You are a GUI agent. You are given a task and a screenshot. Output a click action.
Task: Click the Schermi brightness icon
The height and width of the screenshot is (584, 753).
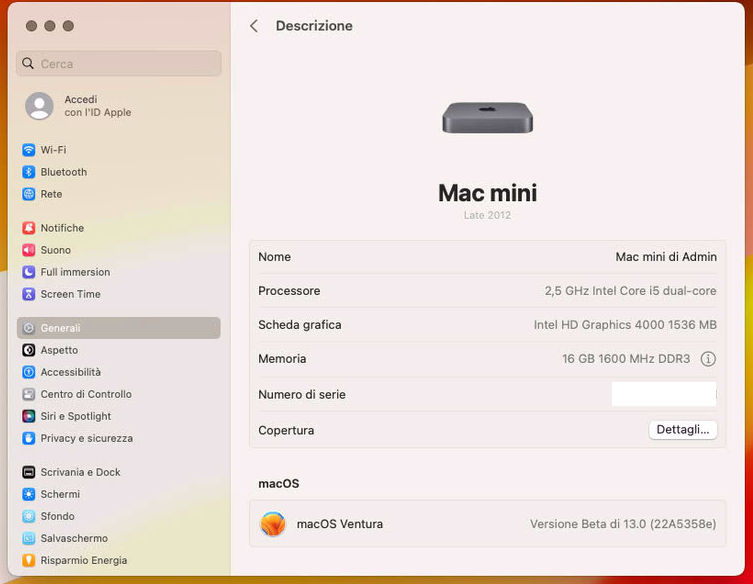click(29, 494)
